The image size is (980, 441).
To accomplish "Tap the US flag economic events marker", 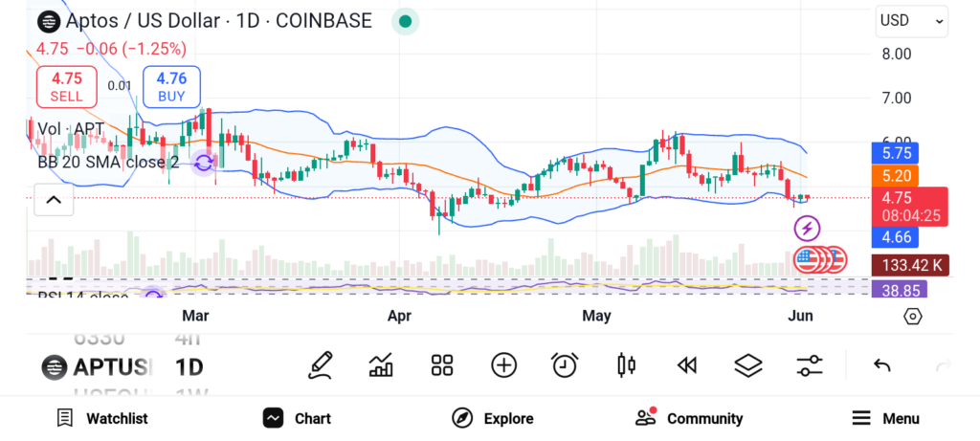I will pos(807,260).
